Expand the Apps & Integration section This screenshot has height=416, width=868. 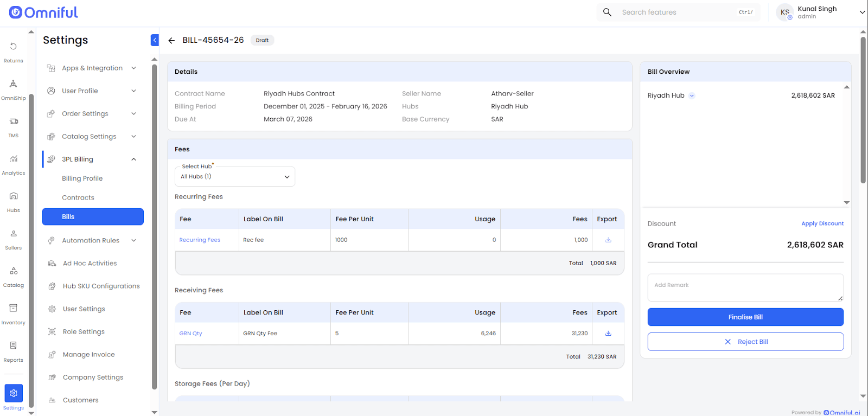(x=133, y=68)
